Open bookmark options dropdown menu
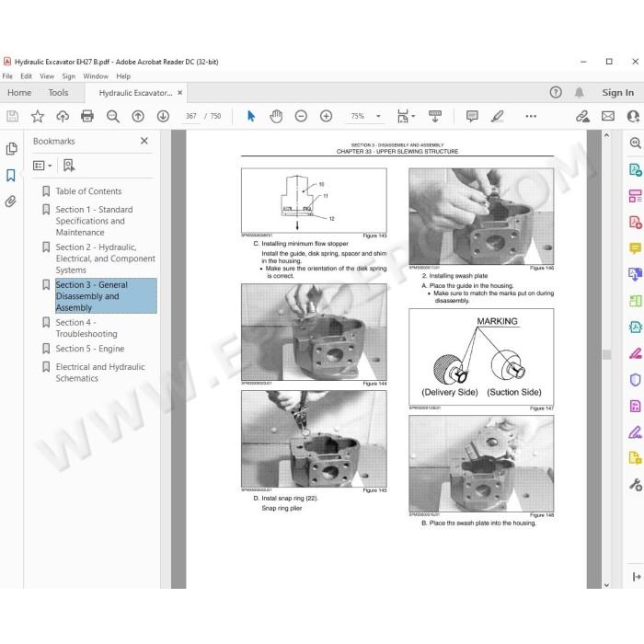 point(42,166)
